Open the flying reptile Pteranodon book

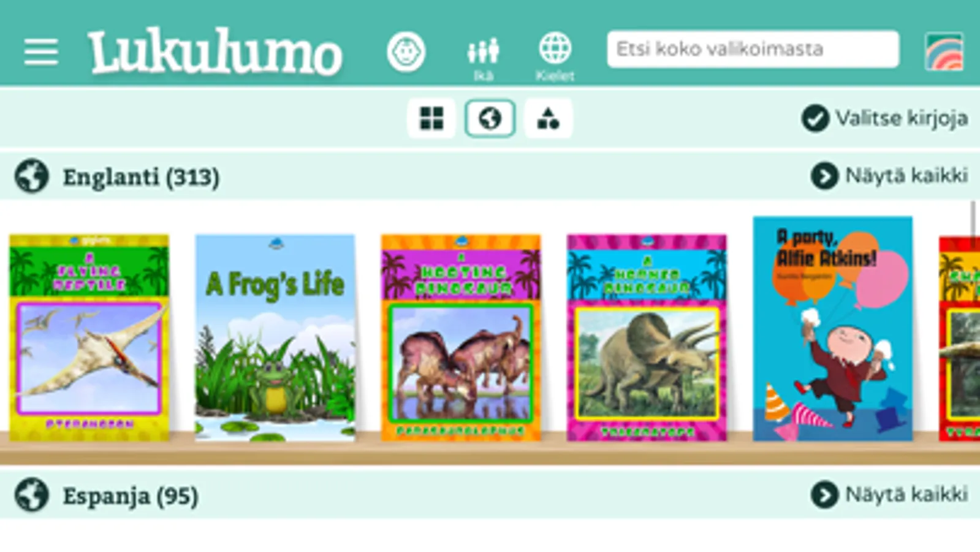point(89,337)
